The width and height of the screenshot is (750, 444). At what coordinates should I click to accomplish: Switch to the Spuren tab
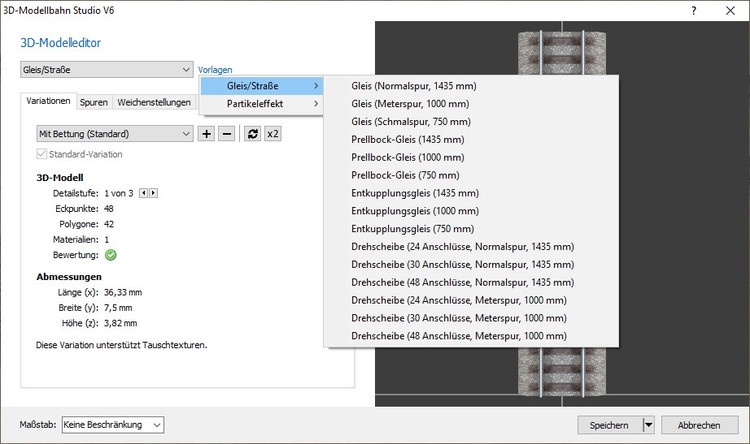coord(94,102)
